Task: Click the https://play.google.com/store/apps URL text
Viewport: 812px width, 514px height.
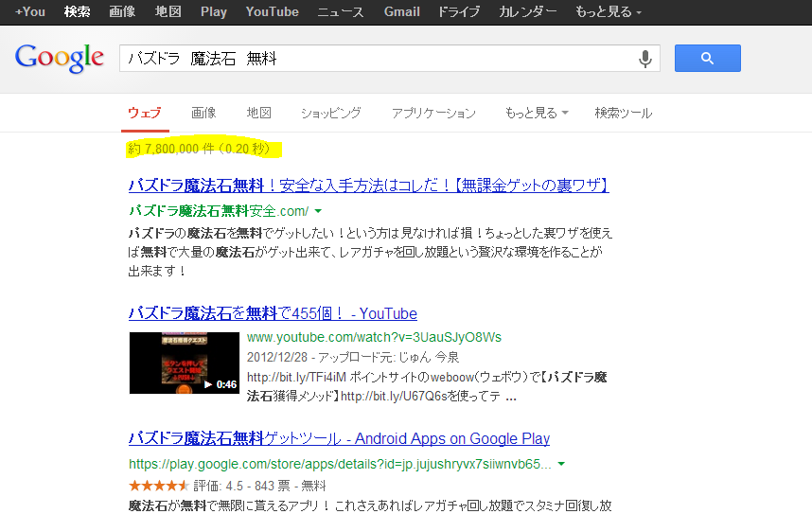Action: 340,464
